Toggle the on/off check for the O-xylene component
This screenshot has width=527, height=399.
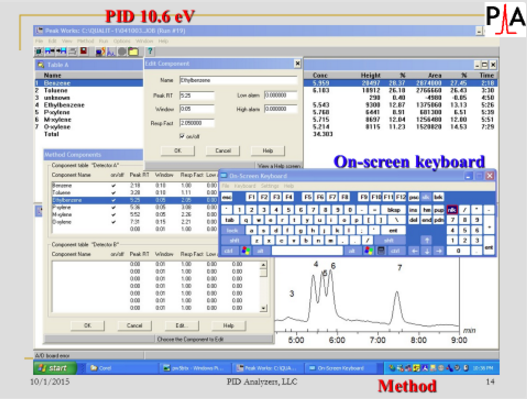[x=114, y=222]
